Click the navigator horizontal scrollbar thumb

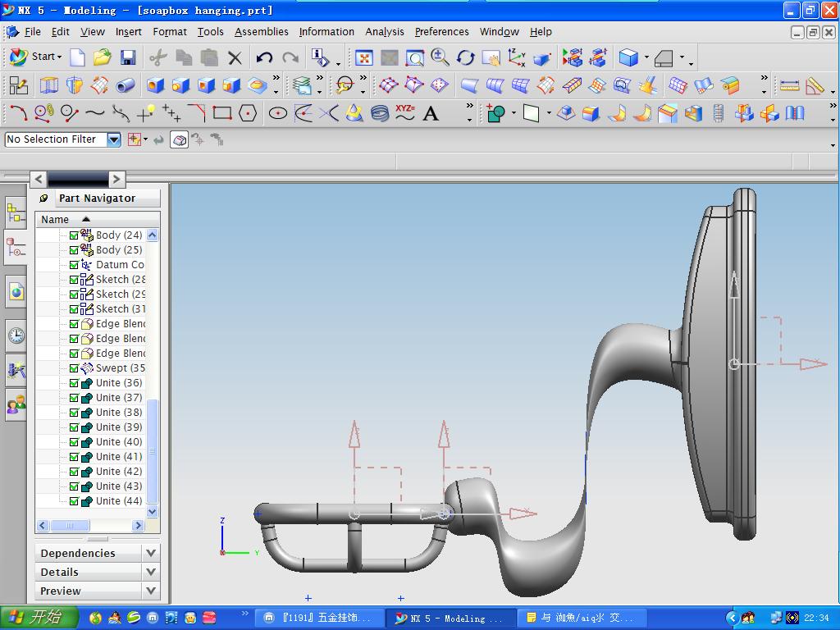pos(71,526)
